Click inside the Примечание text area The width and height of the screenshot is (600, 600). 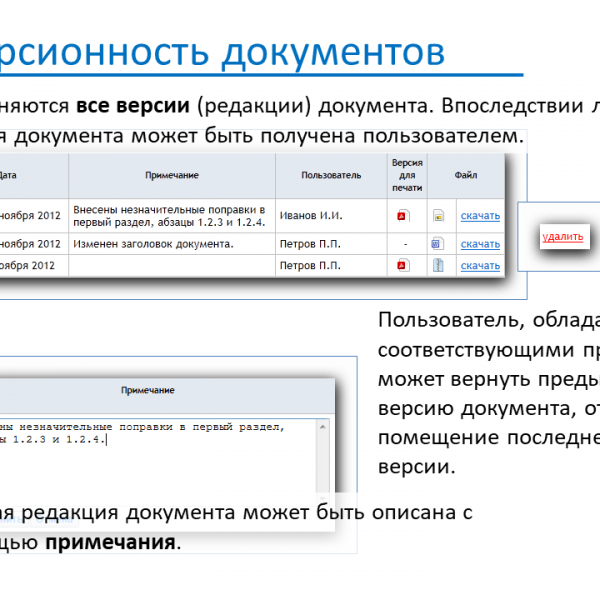tap(160, 460)
